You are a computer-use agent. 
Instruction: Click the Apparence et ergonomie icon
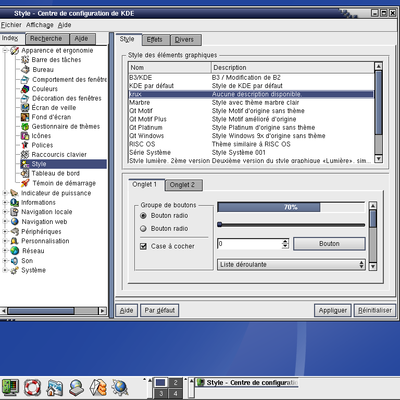point(14,50)
